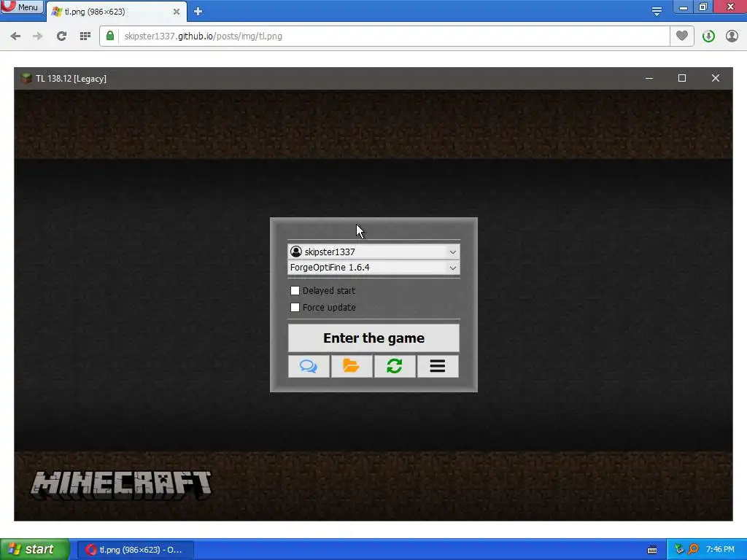Open the Windows start button
Image resolution: width=747 pixels, height=560 pixels.
click(x=35, y=549)
